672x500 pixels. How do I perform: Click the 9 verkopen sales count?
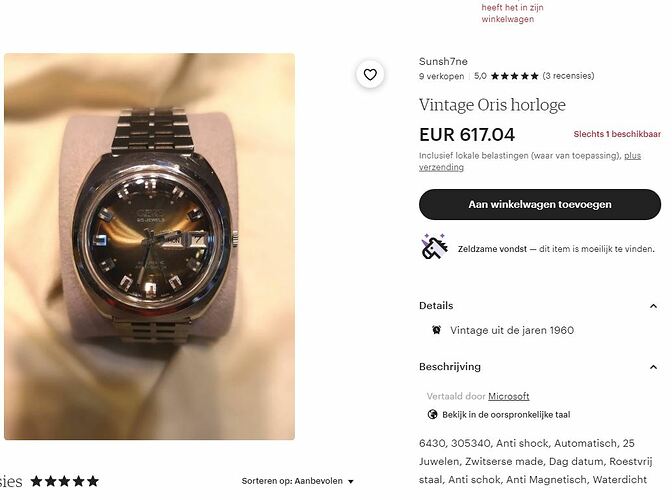click(441, 76)
